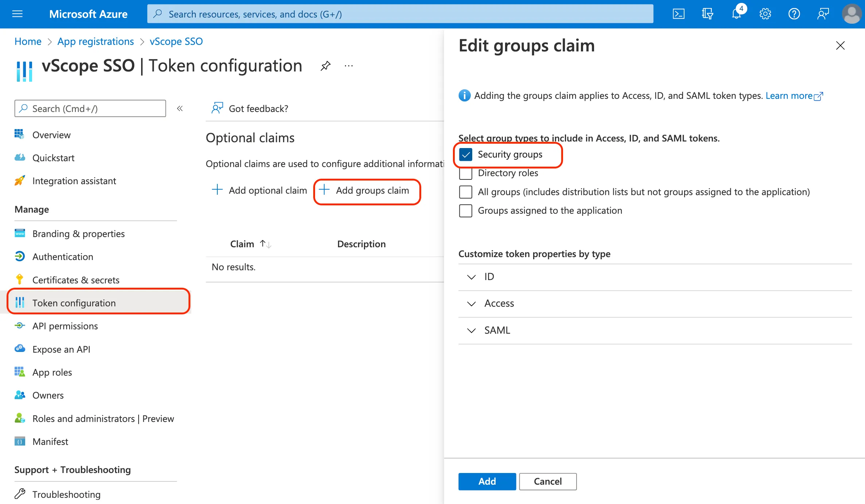Check the Directory roles checkbox

pyautogui.click(x=466, y=173)
